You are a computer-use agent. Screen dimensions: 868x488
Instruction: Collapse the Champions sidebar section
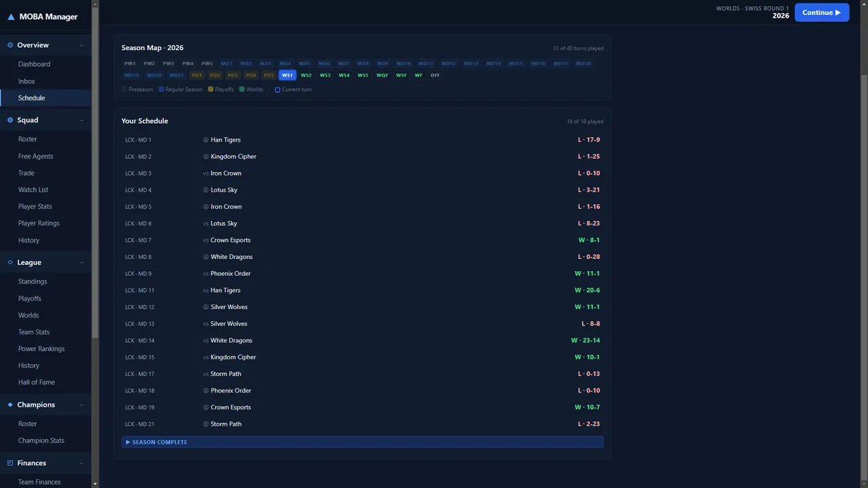coord(81,405)
